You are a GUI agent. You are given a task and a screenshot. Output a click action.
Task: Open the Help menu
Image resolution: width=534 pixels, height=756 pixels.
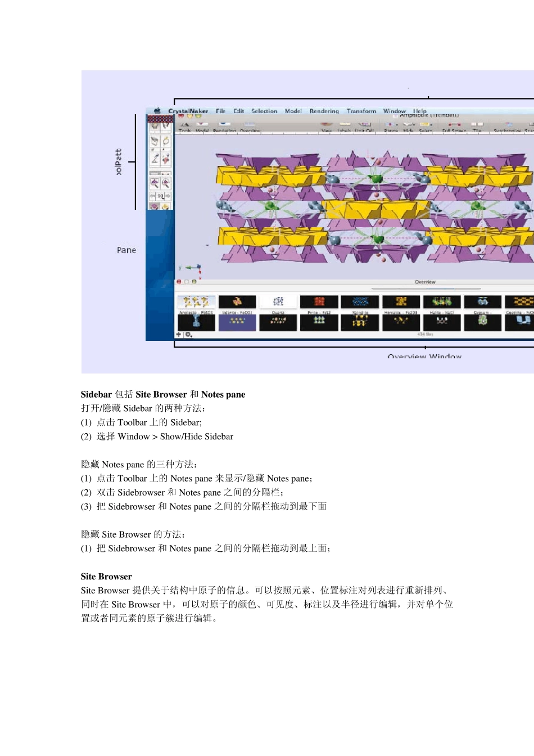420,111
